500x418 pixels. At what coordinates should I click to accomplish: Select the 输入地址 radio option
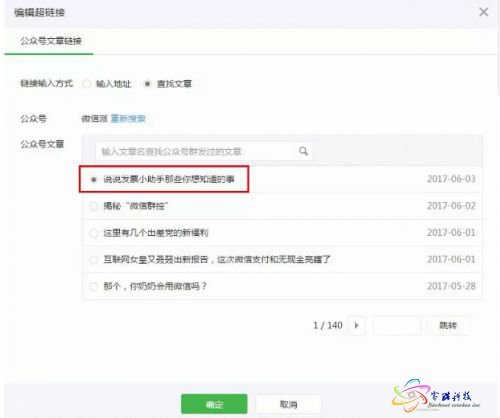tap(87, 84)
